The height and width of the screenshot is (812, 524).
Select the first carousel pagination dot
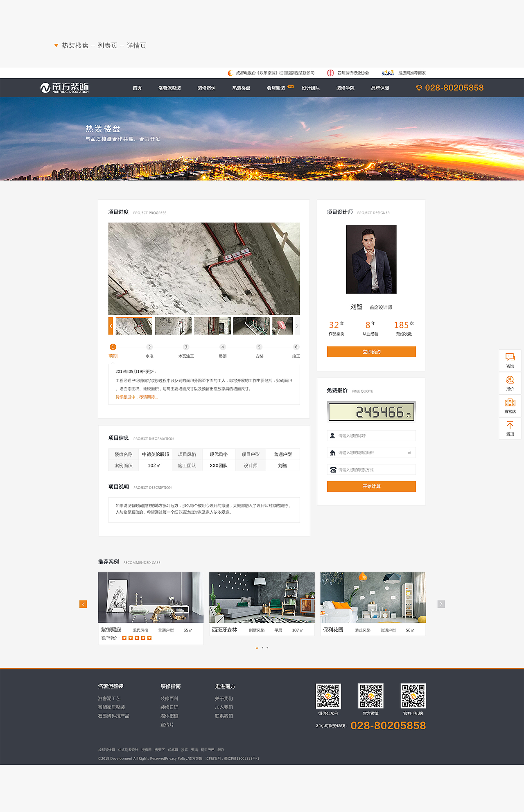257,648
